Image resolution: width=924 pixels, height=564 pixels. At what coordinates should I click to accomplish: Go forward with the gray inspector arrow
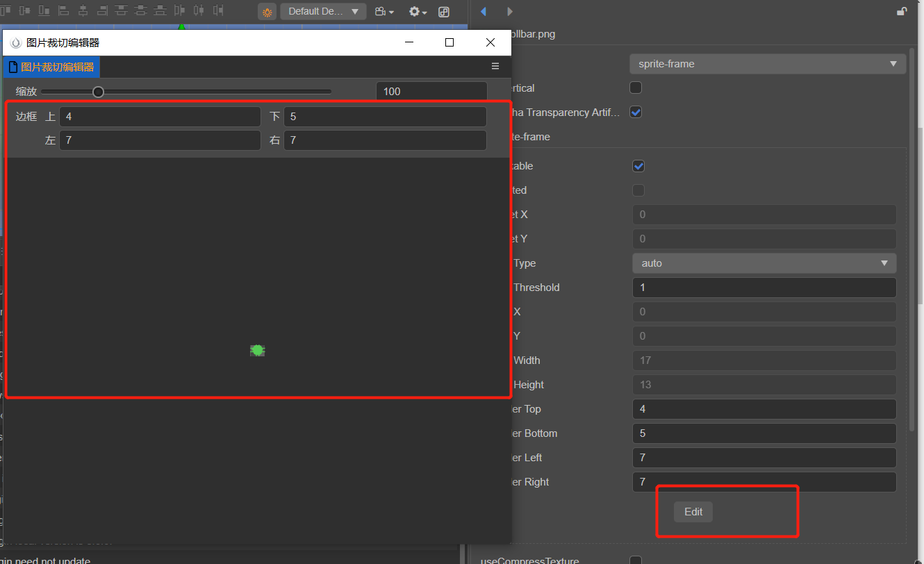(x=510, y=11)
